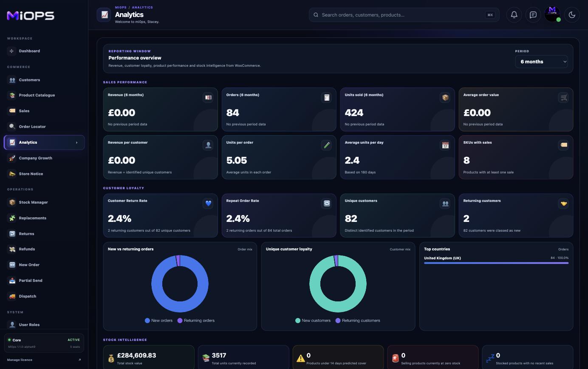Screen dimensions: 588x369
Task: Open Company Growth page
Action: 44,158
